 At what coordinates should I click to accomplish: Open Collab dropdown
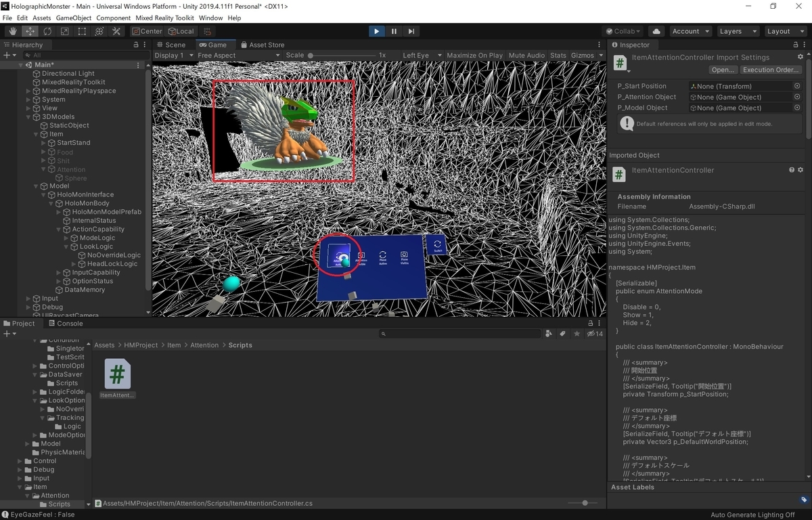click(623, 31)
